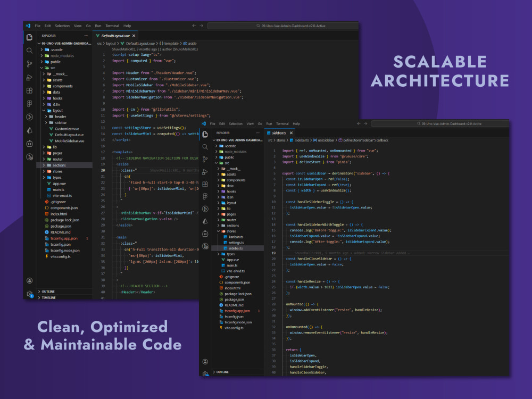Screen dimensions: 532x399
Task: Click the stores breadcrumb in the front window
Action: (x=280, y=140)
